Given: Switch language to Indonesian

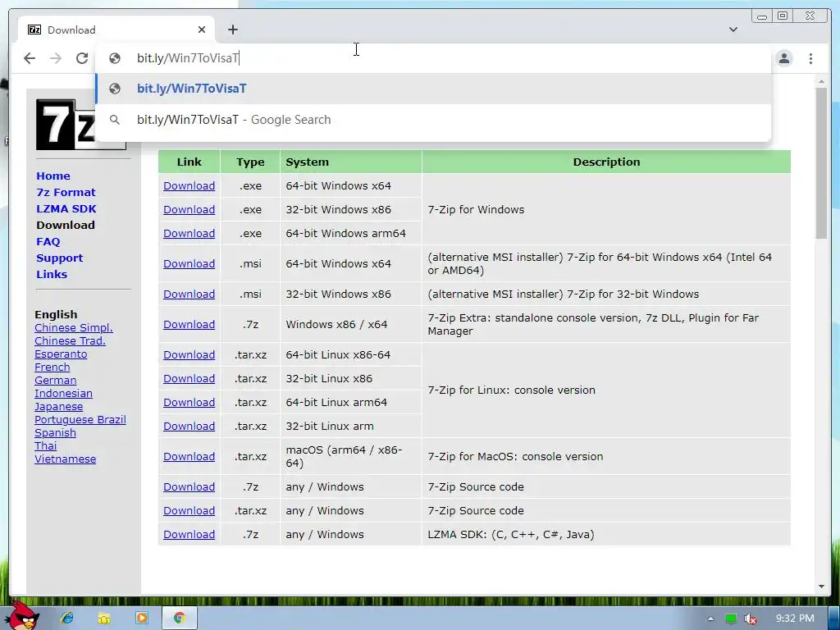Looking at the screenshot, I should click(x=63, y=393).
